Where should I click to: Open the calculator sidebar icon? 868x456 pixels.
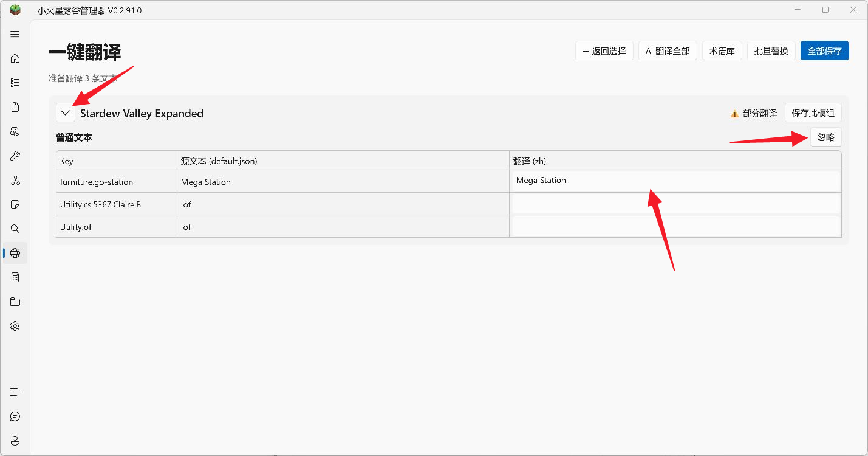[15, 277]
